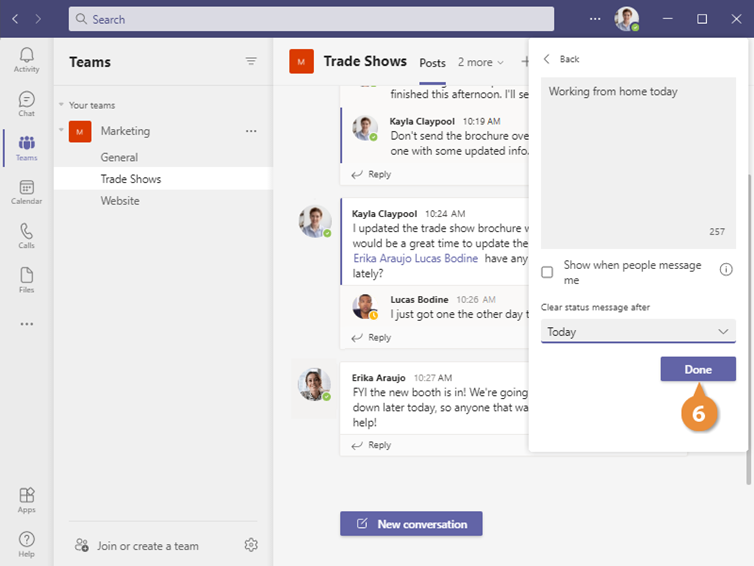Click the conversation pane scrollbar
This screenshot has height=566, width=754.
[749, 329]
